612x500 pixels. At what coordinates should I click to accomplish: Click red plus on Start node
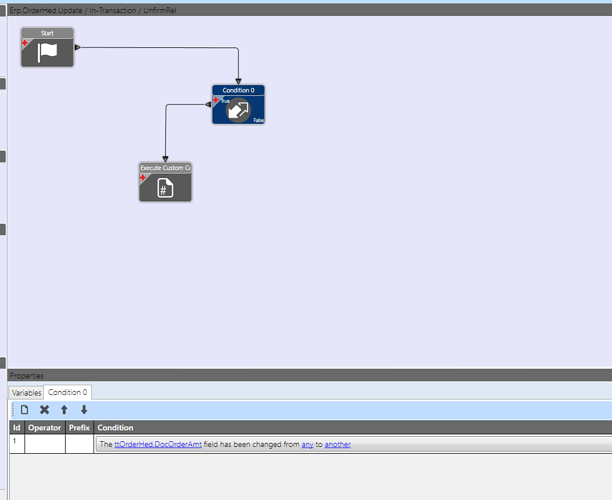[x=25, y=43]
